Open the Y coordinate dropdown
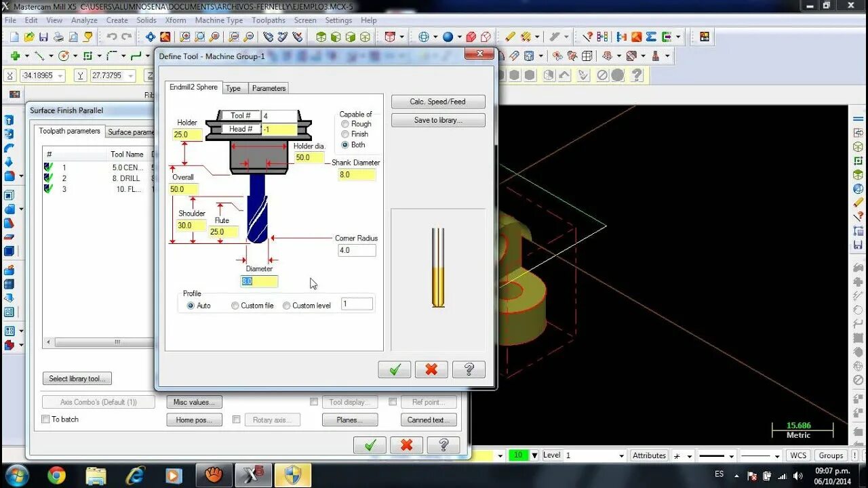 pos(131,75)
